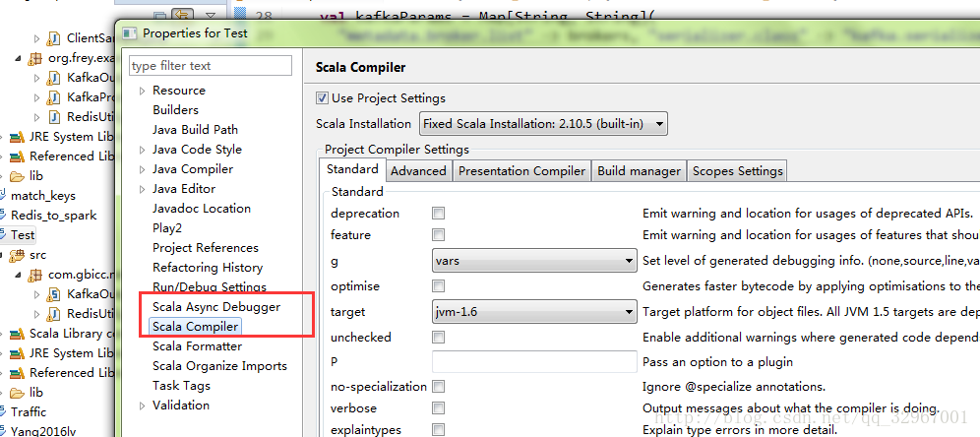
Task: Select the Yang2016lv project
Action: 41,431
